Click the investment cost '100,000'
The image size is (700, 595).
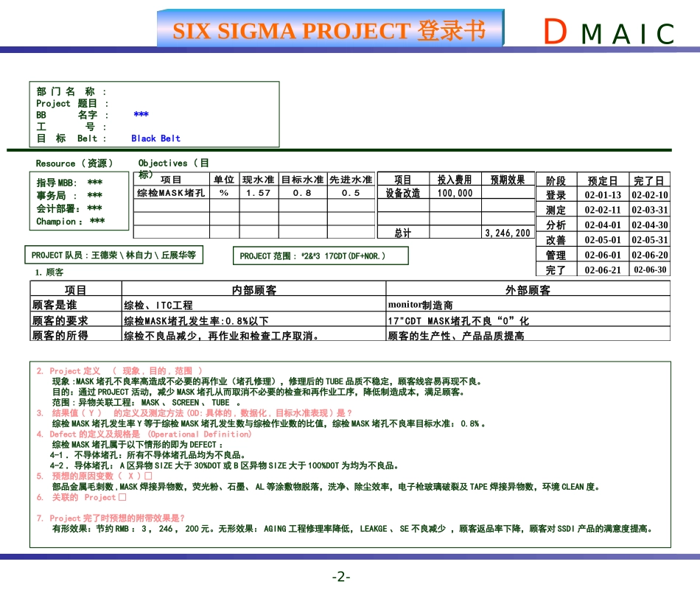[455, 193]
